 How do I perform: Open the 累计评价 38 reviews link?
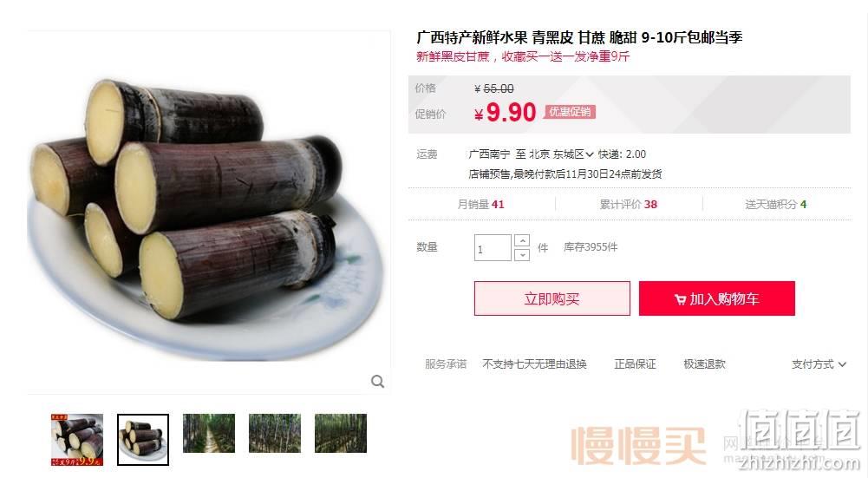pos(629,205)
